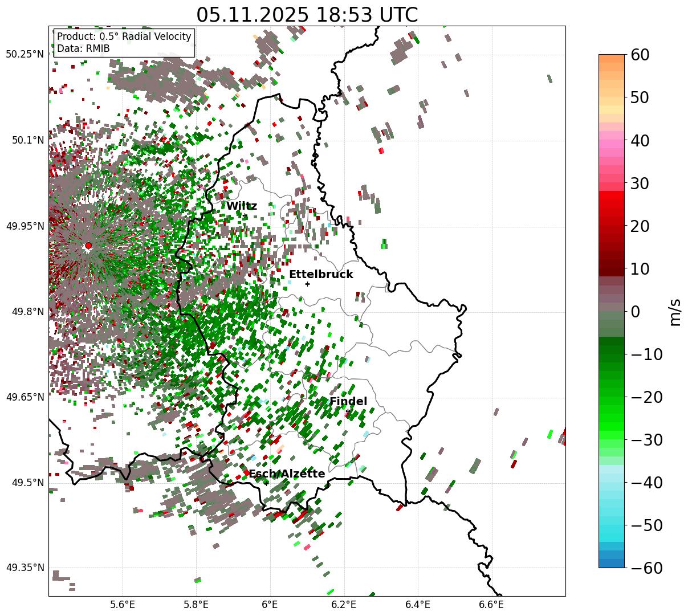Click the red radar site marker
This screenshot has height=616, width=688.
coord(88,246)
